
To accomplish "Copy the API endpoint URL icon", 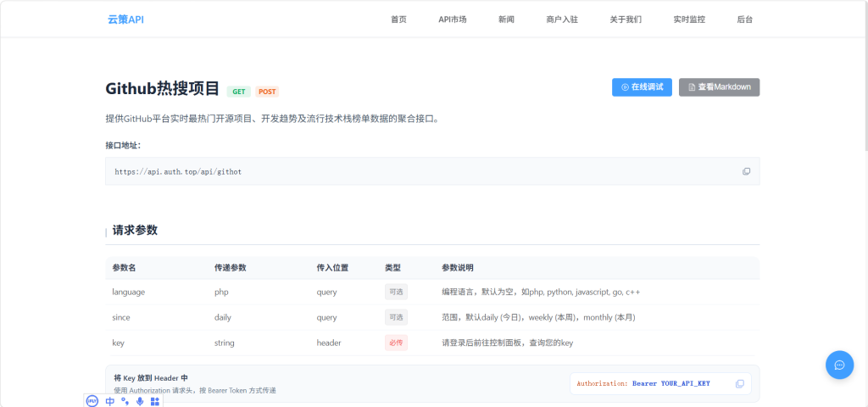I will pos(746,171).
